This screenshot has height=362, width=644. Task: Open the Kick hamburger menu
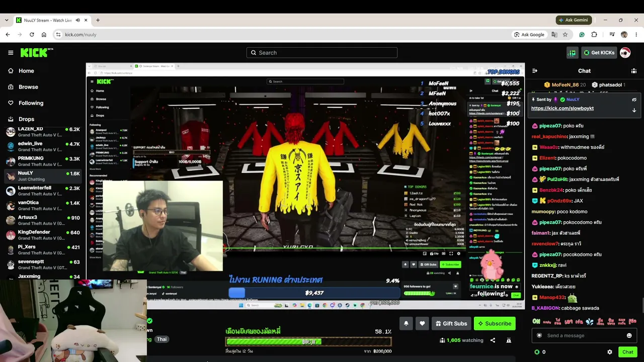click(11, 53)
